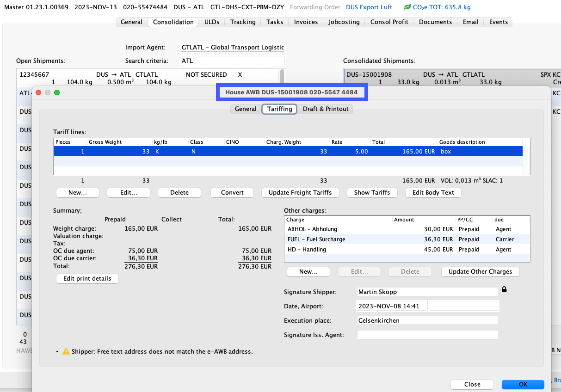Viewport: 561px width, 392px height.
Task: Click Update Freight Tariffs
Action: tap(300, 193)
